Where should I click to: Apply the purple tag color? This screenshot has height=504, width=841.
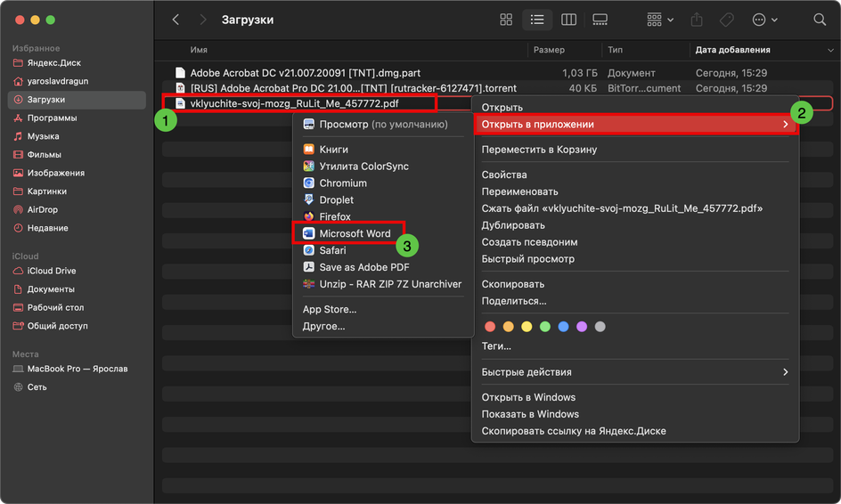(582, 327)
